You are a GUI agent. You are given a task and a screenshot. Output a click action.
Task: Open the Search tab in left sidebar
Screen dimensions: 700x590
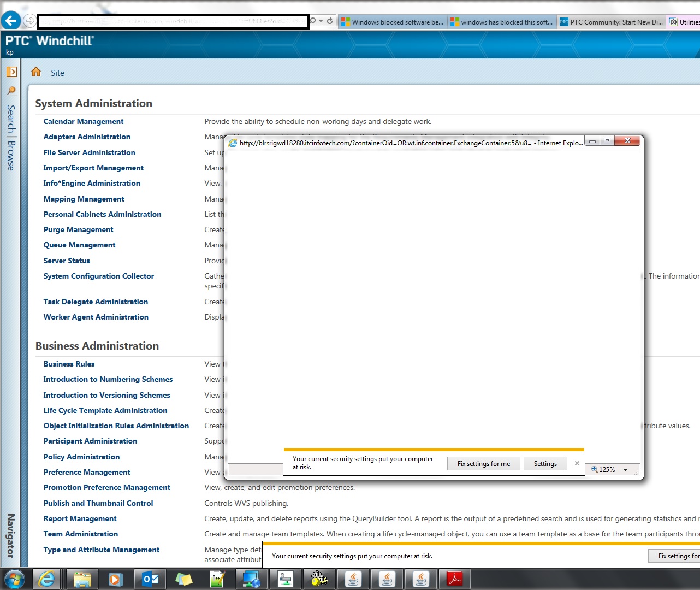(11, 119)
